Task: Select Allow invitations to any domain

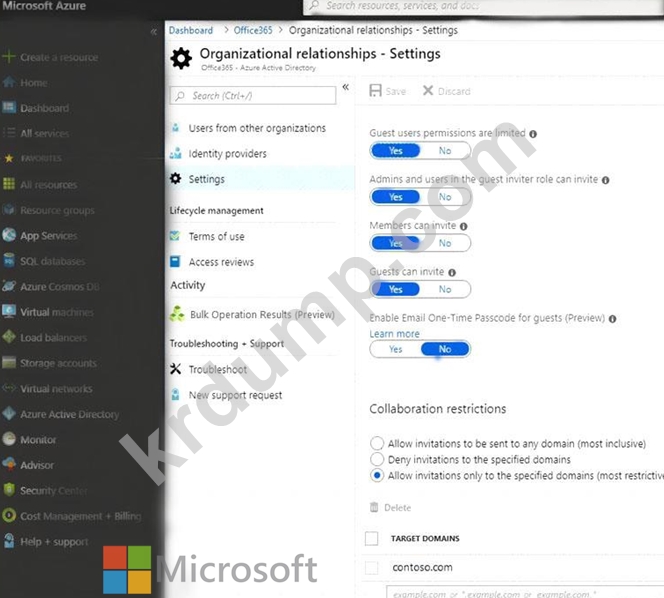Action: tap(377, 444)
